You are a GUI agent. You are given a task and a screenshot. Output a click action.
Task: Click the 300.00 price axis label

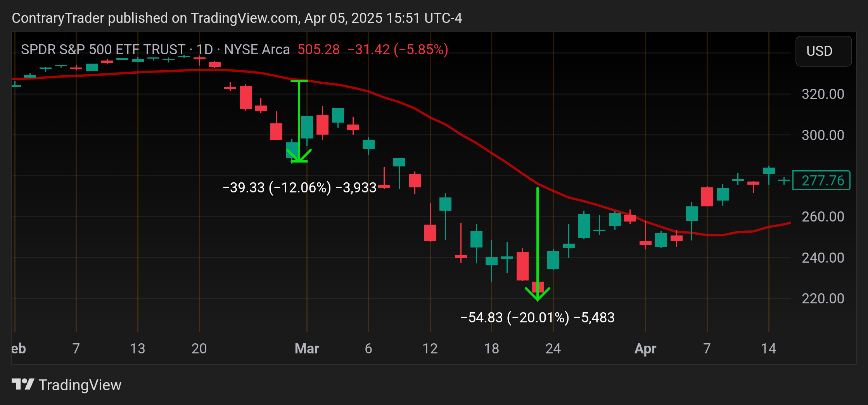coord(823,135)
